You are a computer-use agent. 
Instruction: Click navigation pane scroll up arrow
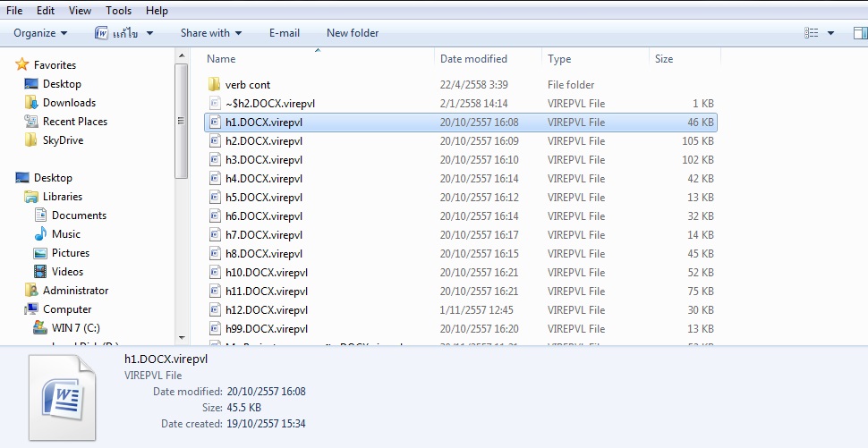[183, 55]
